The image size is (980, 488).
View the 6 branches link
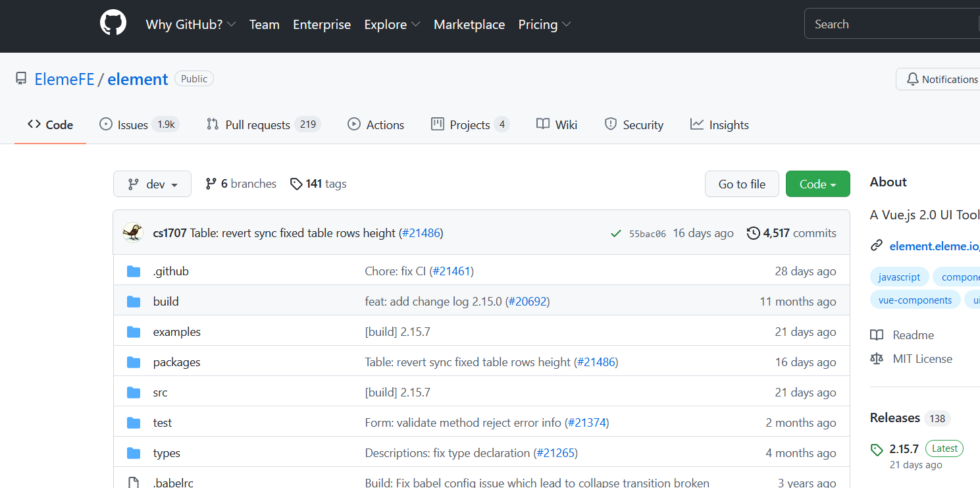point(241,184)
